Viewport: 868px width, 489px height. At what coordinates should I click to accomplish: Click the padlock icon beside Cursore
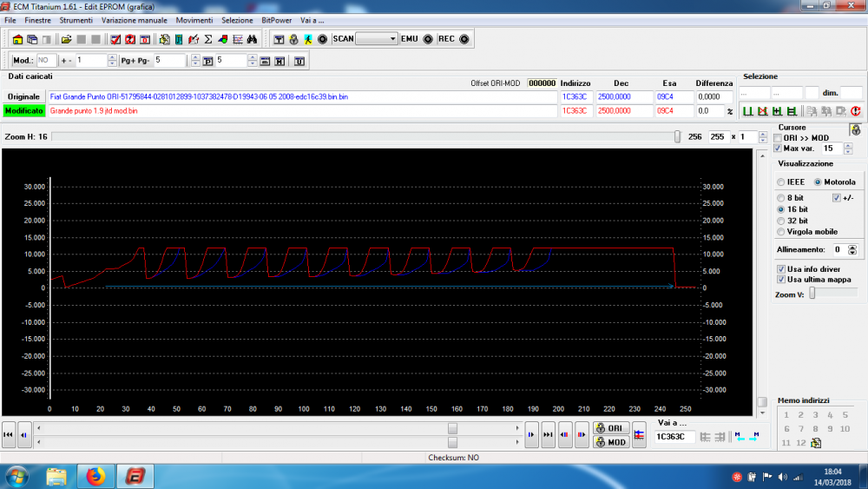(855, 129)
